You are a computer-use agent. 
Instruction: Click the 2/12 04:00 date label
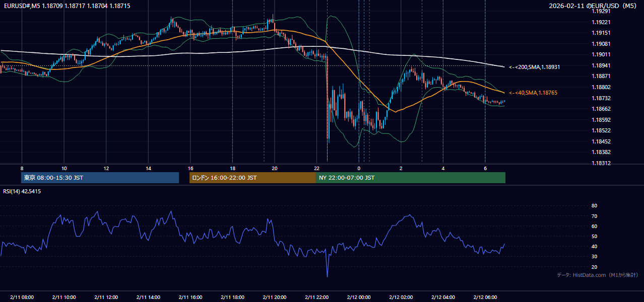tap(443, 297)
